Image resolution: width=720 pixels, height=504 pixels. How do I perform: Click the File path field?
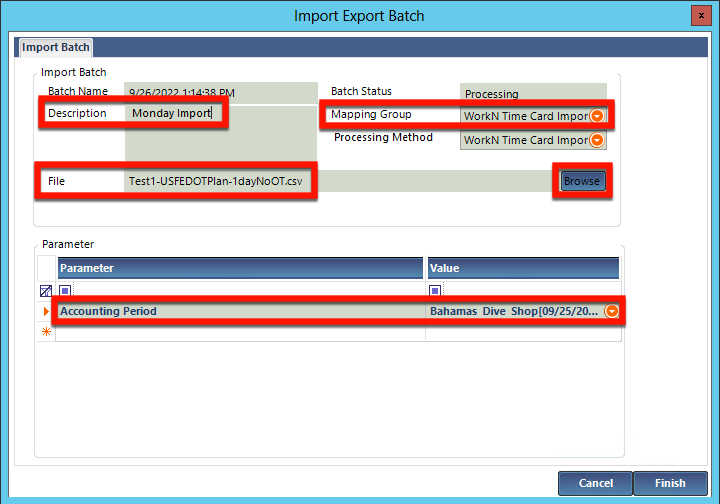click(x=339, y=181)
